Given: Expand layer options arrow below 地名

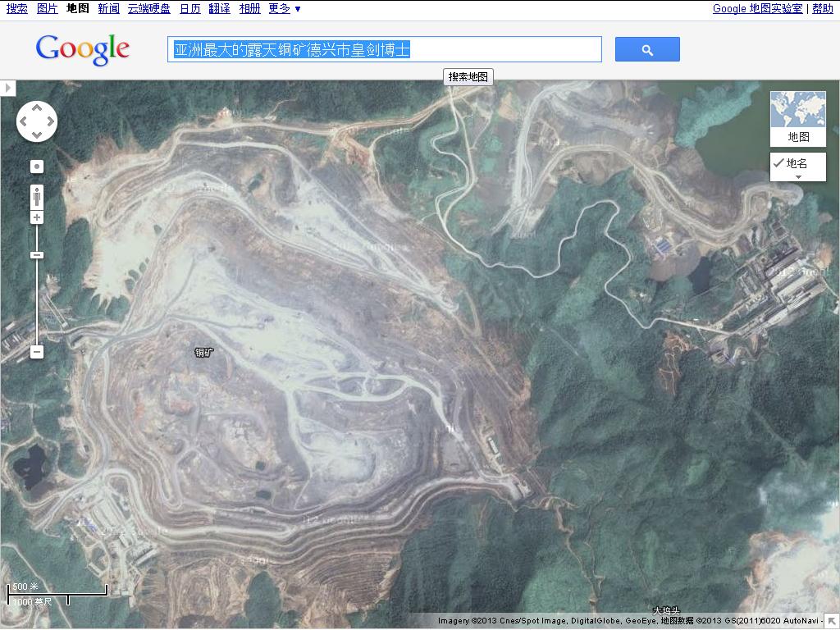Looking at the screenshot, I should tap(797, 176).
